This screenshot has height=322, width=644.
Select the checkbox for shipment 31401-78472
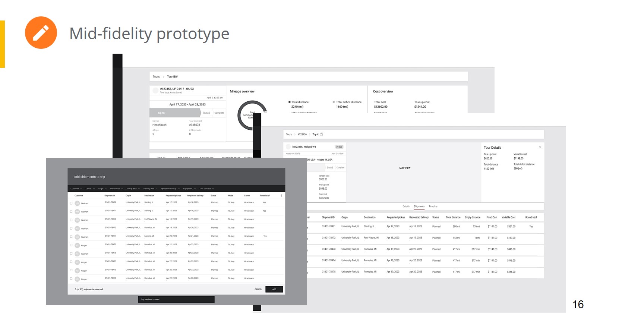pos(71,220)
